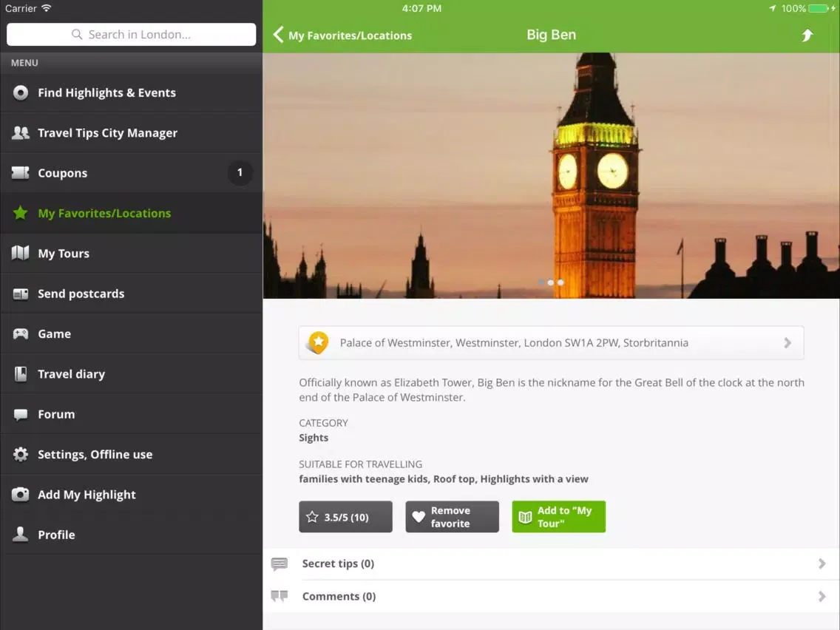Open the Travel diary menu item
The image size is (840, 630).
point(132,374)
